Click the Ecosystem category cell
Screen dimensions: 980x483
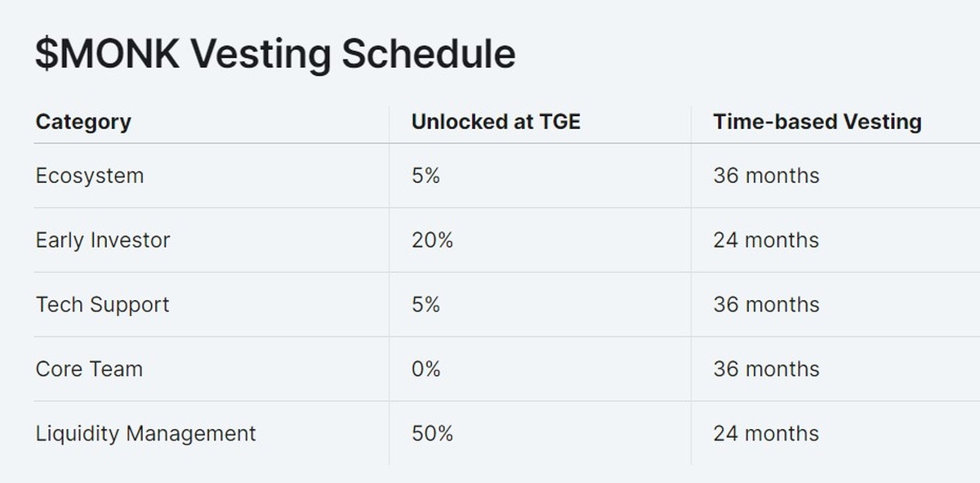tap(90, 176)
